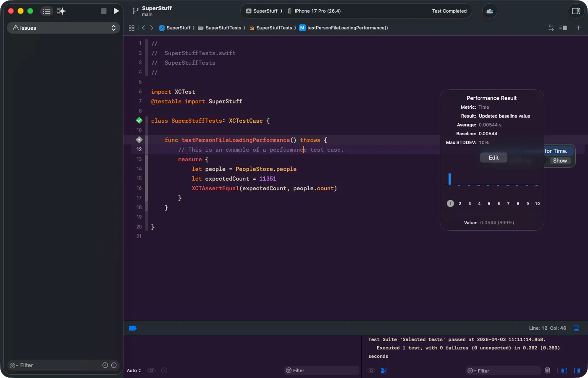Toggle the console pane button

(577, 370)
